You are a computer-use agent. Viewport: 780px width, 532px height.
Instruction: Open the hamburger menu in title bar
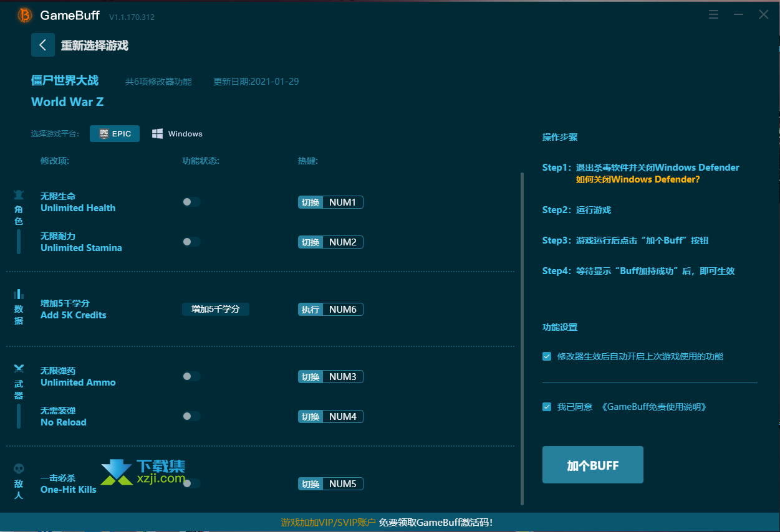714,15
